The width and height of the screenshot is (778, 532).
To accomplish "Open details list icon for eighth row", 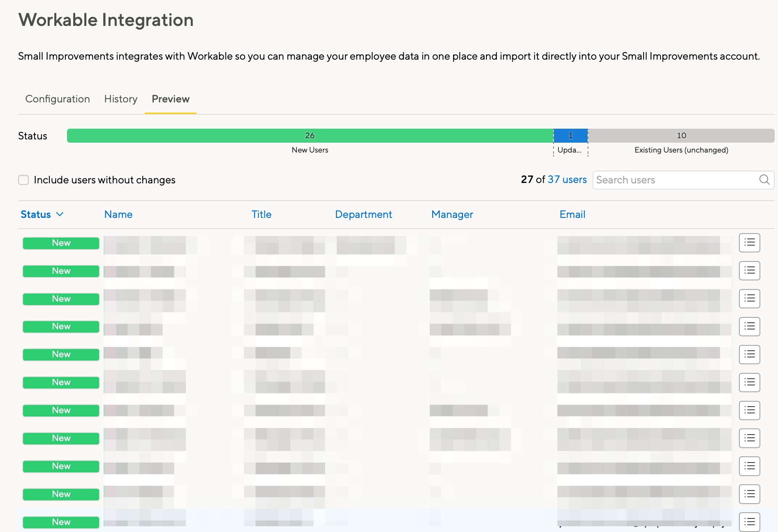I will pyautogui.click(x=750, y=438).
